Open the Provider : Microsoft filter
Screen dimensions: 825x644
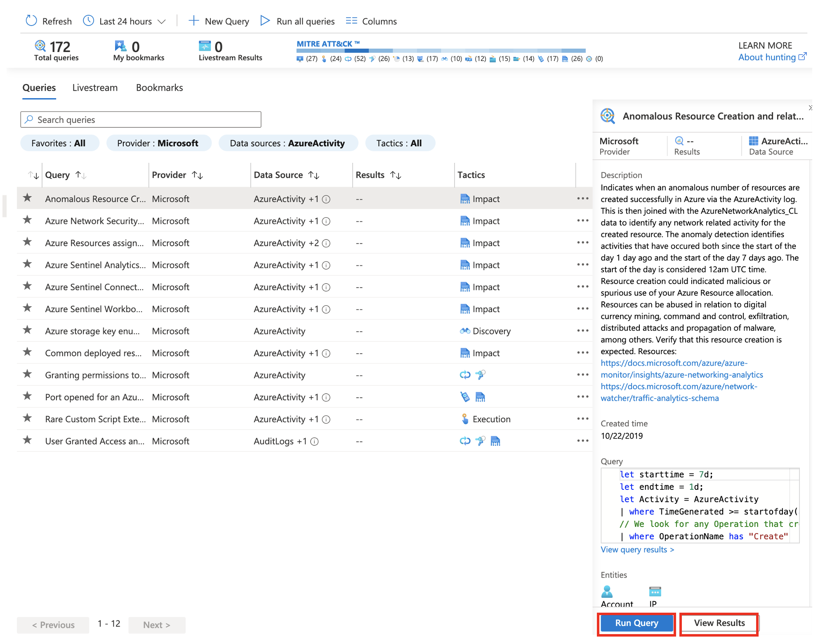click(x=158, y=143)
